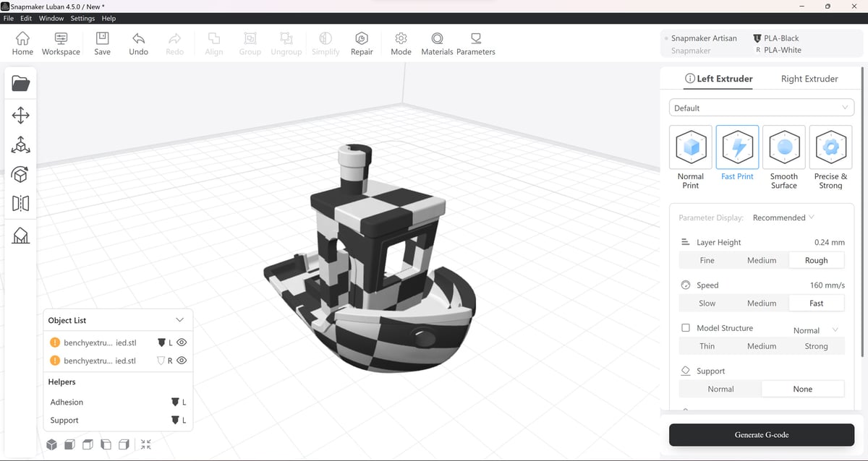This screenshot has height=461, width=868.
Task: Change the Support helper extruder
Action: click(179, 420)
